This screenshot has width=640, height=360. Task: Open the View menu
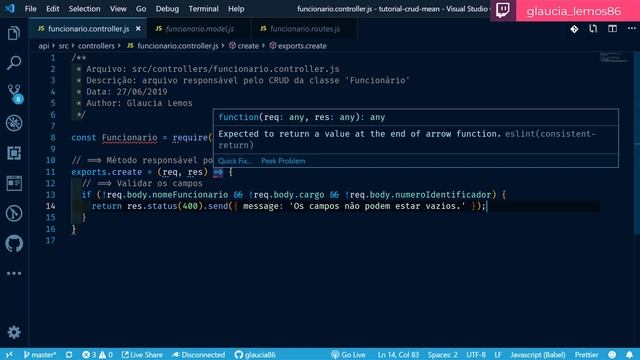pos(118,9)
